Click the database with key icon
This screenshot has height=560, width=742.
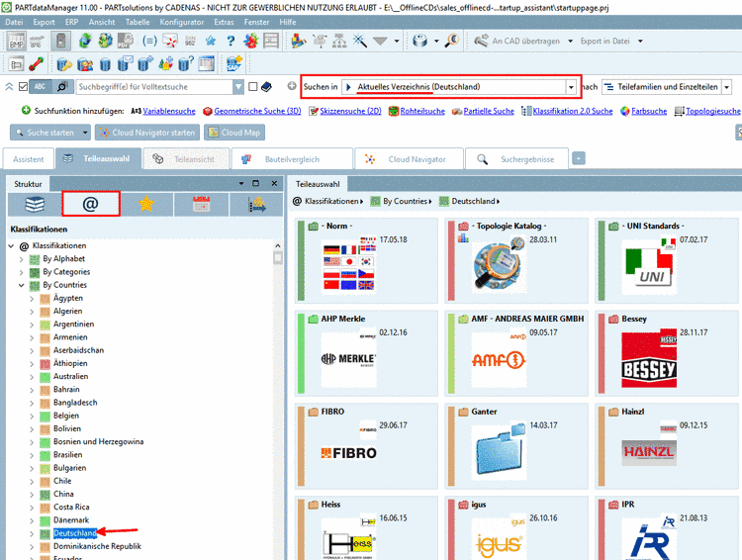(64, 64)
